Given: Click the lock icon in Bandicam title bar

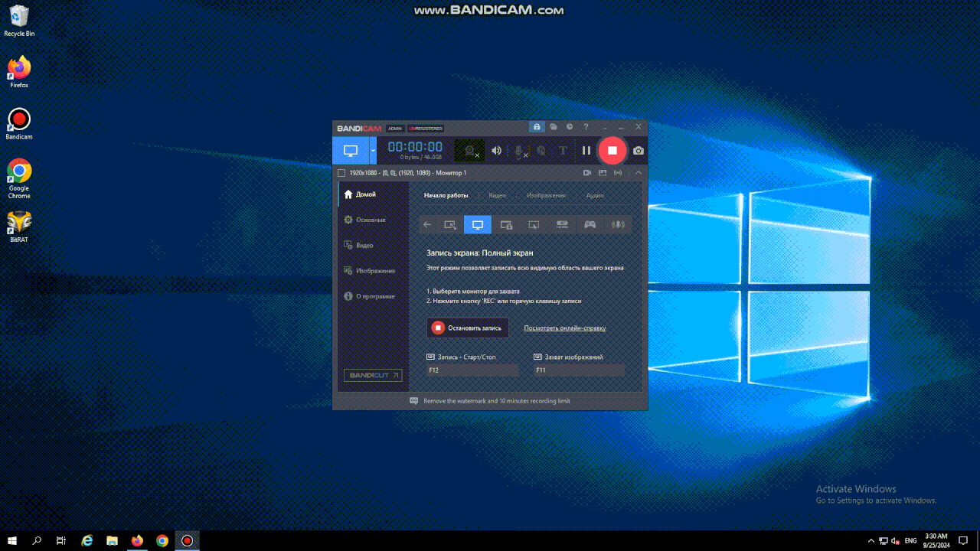Looking at the screenshot, I should coord(537,127).
